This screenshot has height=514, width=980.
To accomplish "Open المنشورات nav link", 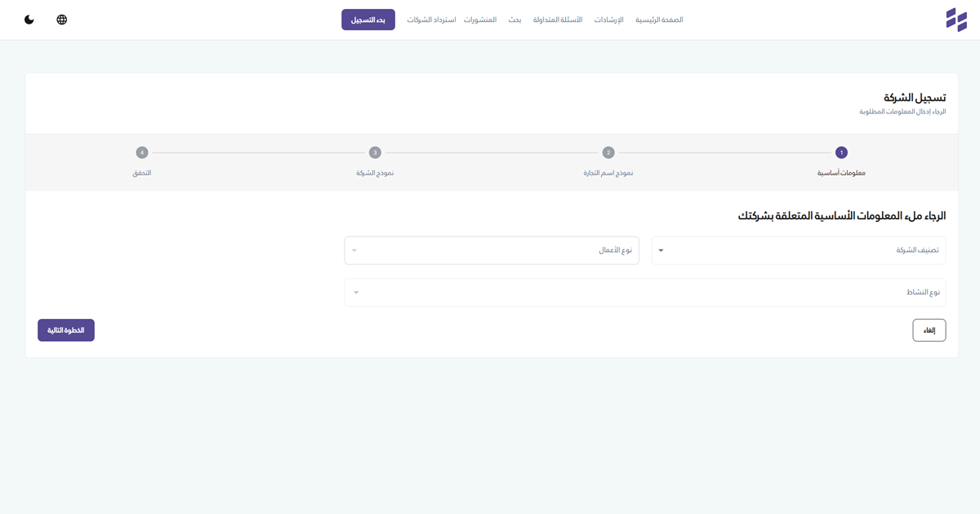I will 480,20.
